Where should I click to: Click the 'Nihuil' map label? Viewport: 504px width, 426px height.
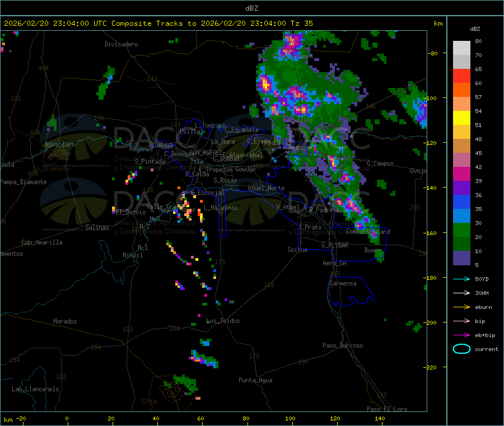(133, 255)
